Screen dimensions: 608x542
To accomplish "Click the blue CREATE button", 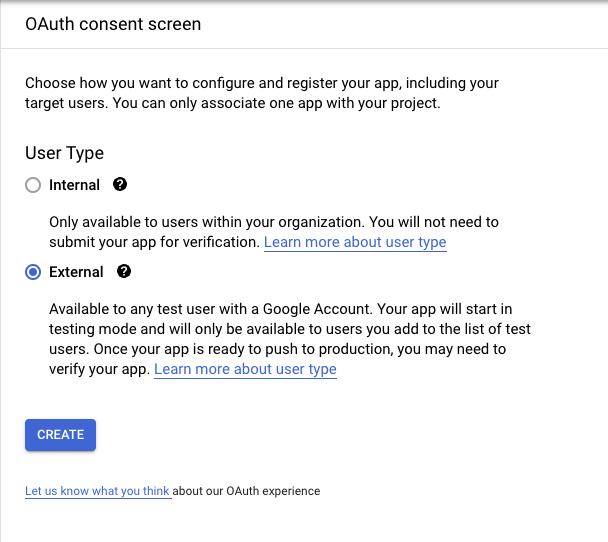I will [60, 435].
